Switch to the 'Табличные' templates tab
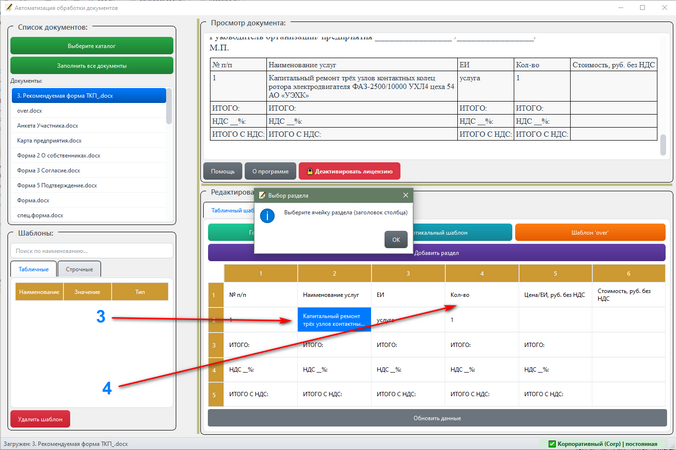676x450 pixels. pos(34,269)
